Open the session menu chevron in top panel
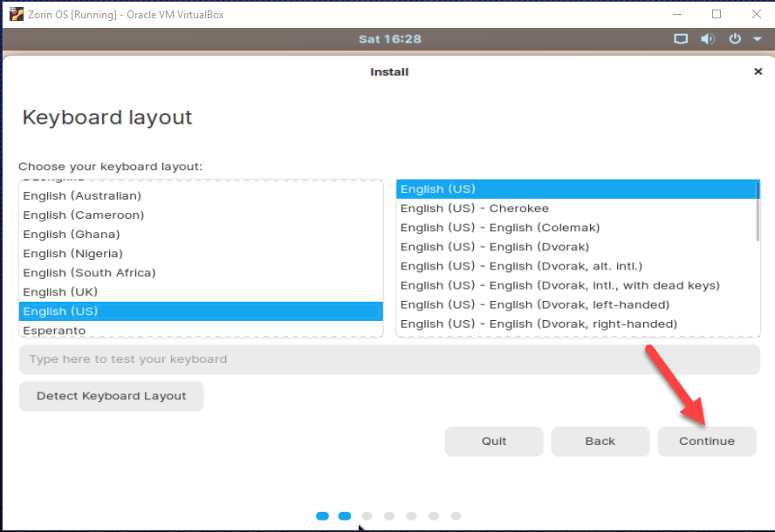Screen dimensions: 775x532 coord(756,38)
